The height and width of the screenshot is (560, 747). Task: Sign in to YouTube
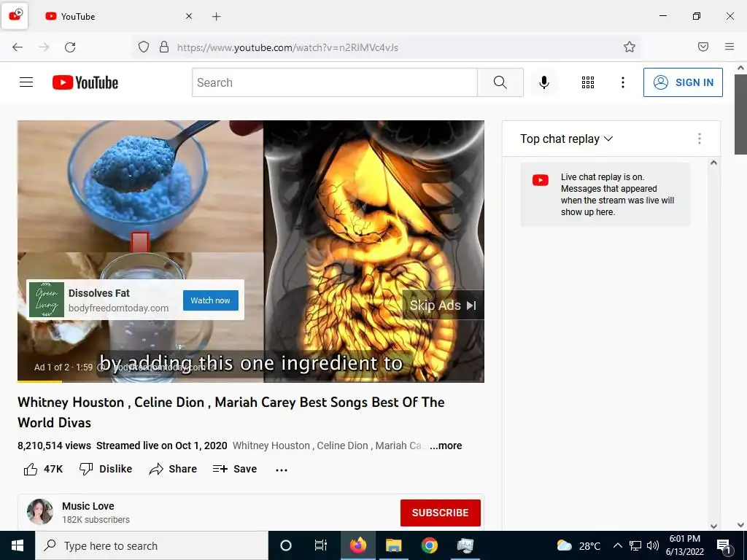(x=683, y=82)
